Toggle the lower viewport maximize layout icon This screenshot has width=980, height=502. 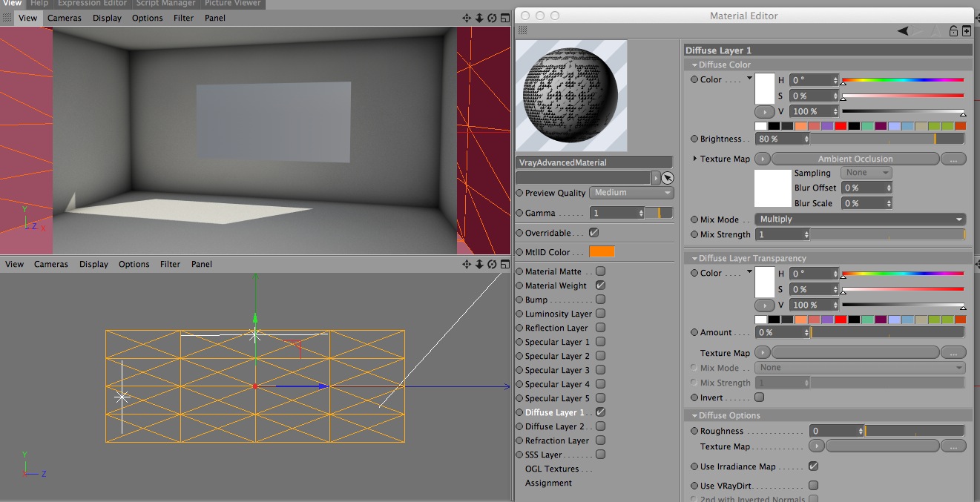pyautogui.click(x=504, y=264)
